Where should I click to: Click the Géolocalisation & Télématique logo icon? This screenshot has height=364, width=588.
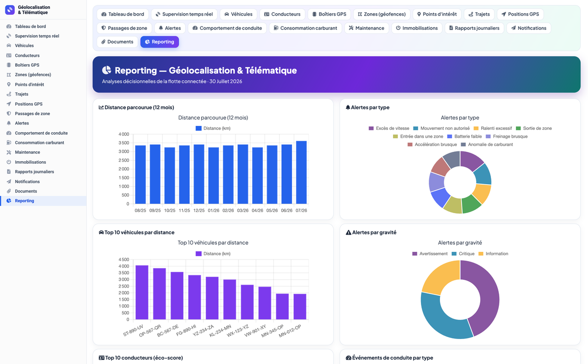10,10
